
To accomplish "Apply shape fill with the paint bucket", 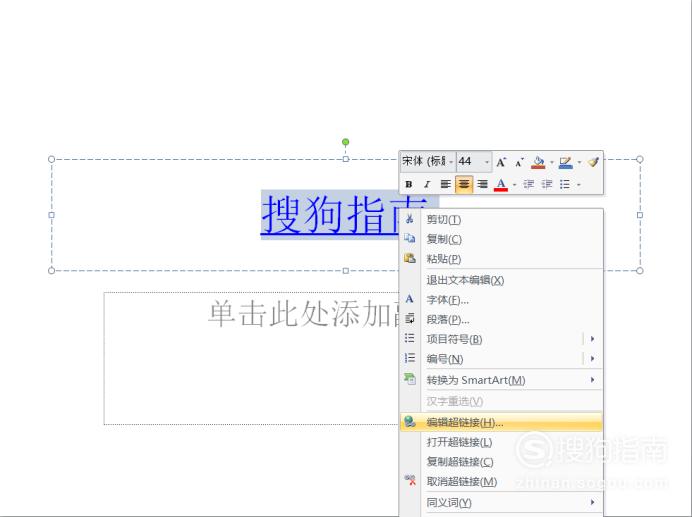I will 538,162.
